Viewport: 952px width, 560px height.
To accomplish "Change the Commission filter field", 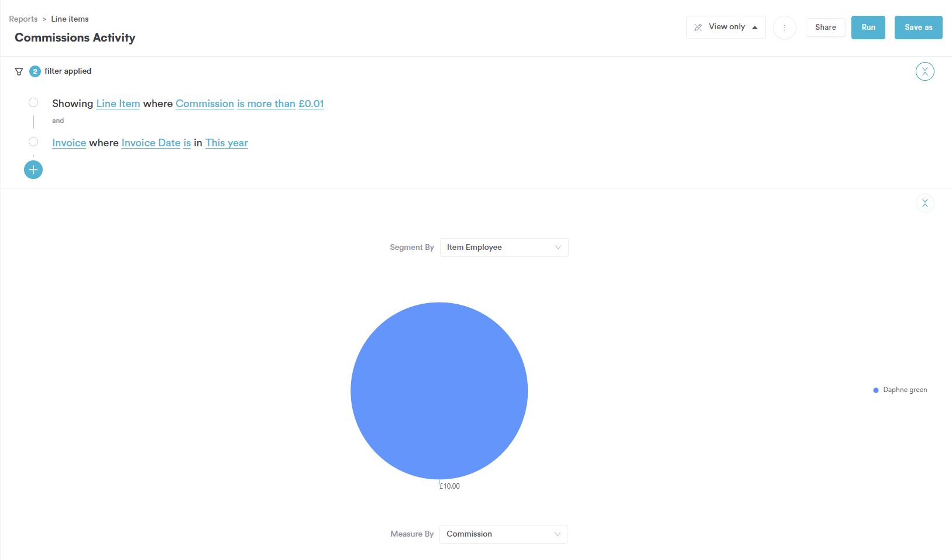I will coord(205,104).
